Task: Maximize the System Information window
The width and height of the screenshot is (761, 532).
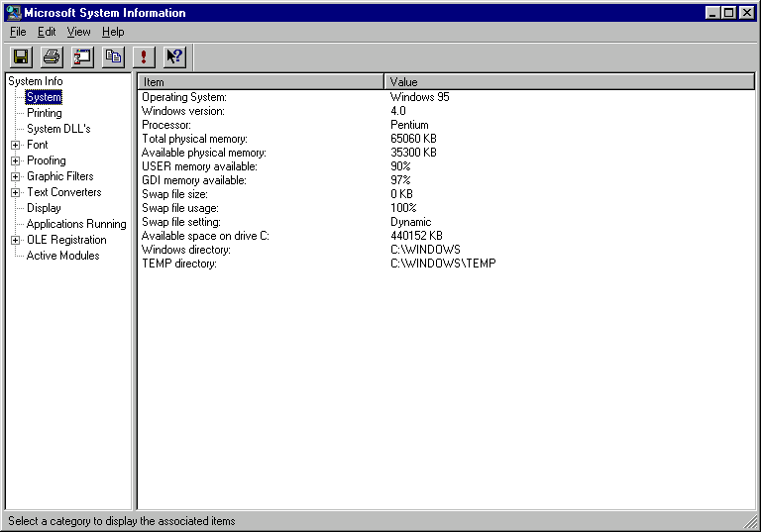Action: click(x=728, y=13)
